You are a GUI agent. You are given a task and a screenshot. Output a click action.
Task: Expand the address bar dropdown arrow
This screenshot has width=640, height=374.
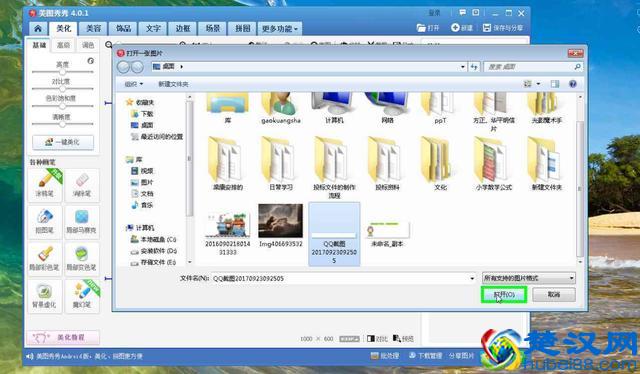pyautogui.click(x=462, y=67)
